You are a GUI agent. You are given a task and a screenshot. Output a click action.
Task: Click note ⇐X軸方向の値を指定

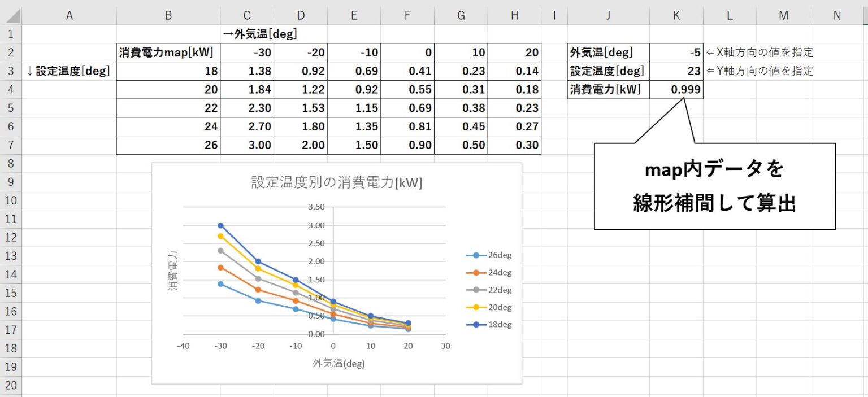click(x=760, y=53)
